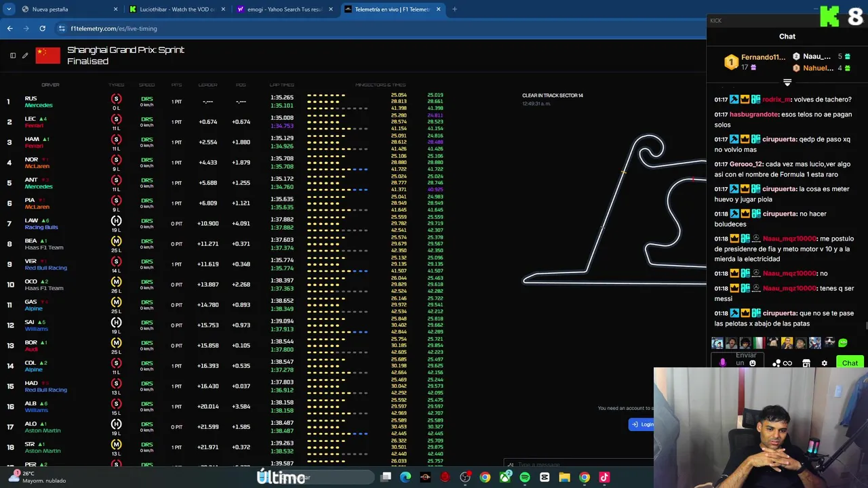
Task: Click ALO hard tyre icon
Action: point(116,424)
